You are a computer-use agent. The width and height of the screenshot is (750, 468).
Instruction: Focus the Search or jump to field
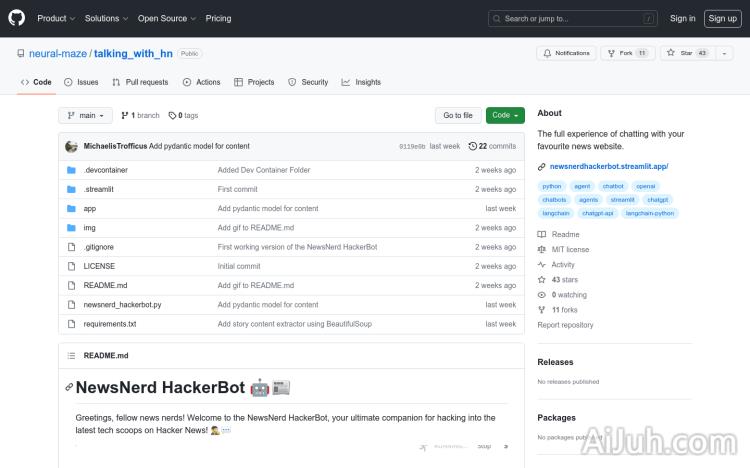click(573, 19)
